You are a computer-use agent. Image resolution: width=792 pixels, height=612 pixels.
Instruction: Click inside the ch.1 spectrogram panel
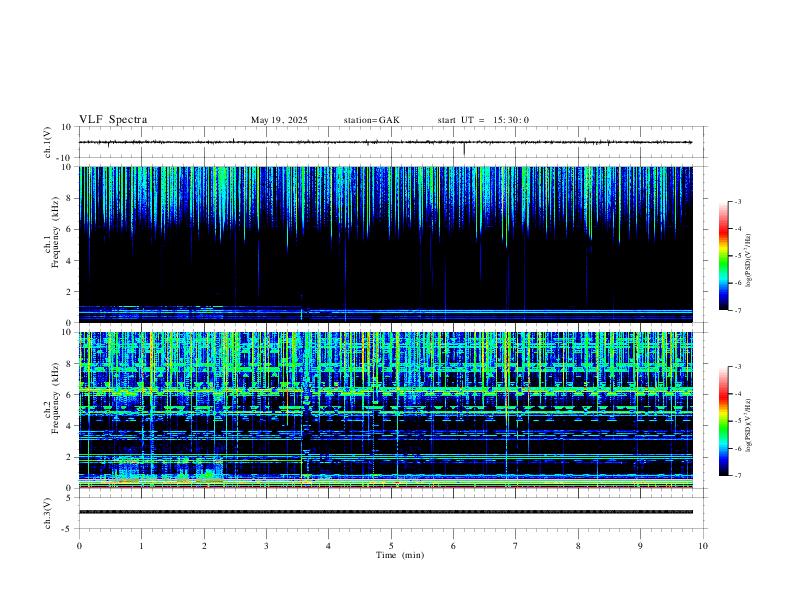click(x=385, y=244)
